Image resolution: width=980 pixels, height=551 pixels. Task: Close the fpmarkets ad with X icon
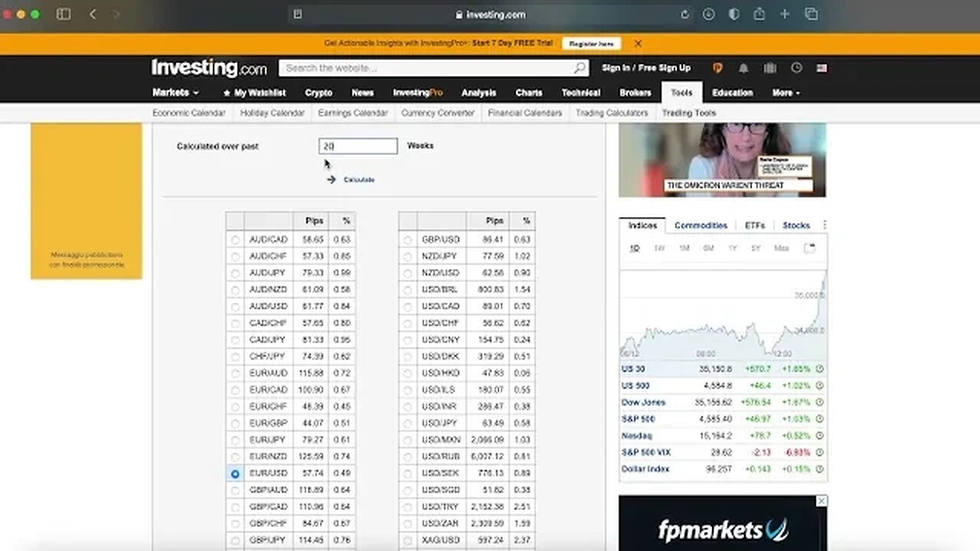(x=822, y=500)
